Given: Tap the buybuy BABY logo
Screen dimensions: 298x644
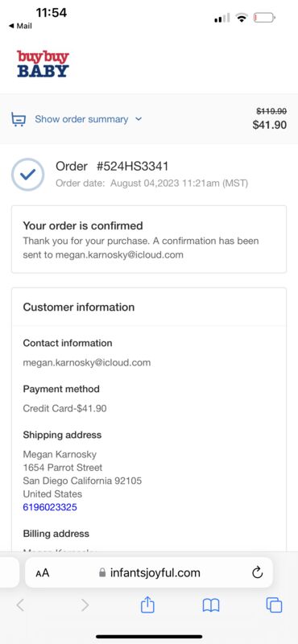Looking at the screenshot, I should tap(43, 64).
